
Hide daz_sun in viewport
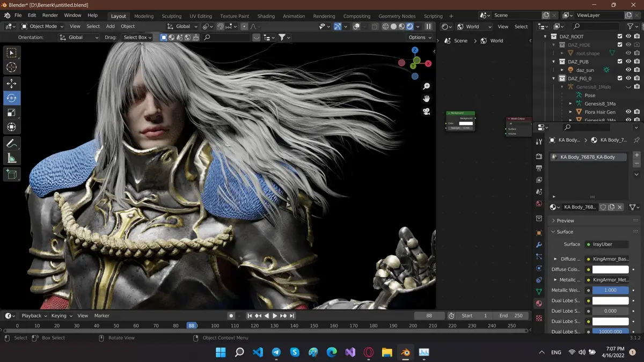coord(628,70)
